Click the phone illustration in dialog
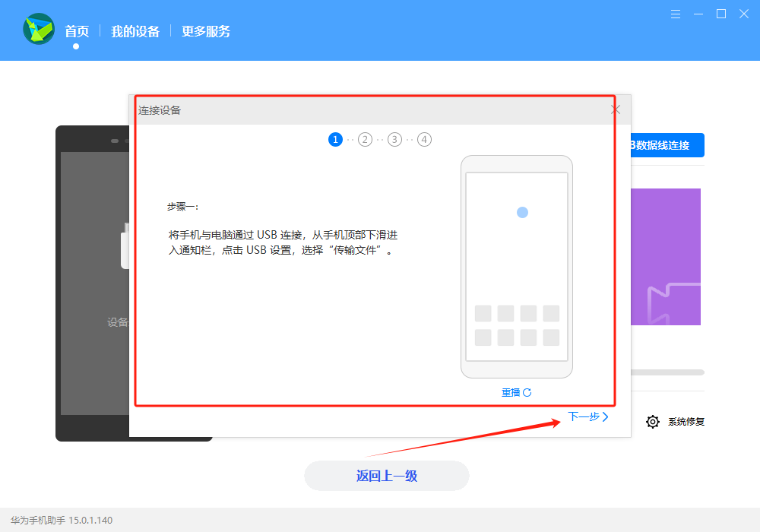 pos(517,267)
